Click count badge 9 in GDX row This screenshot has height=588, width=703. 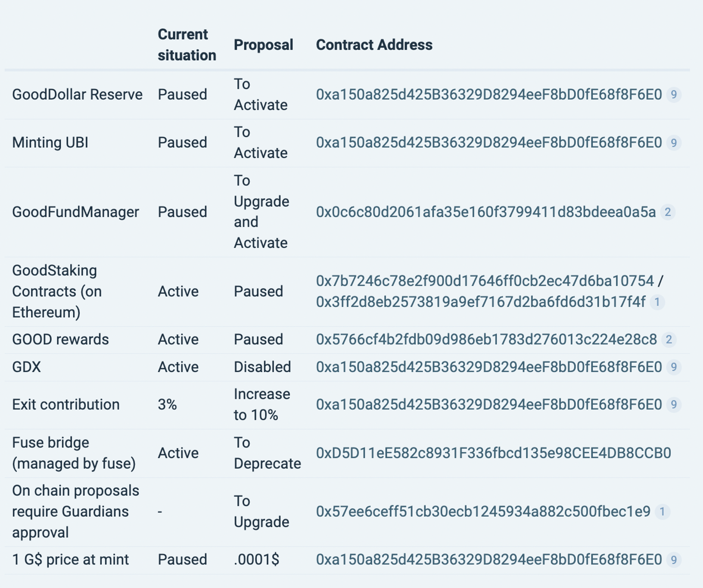(x=674, y=367)
